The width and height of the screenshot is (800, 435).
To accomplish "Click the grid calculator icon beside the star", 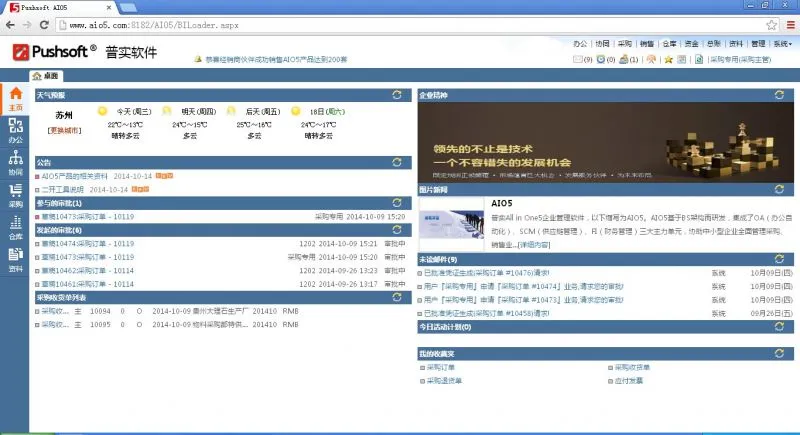I will click(682, 60).
